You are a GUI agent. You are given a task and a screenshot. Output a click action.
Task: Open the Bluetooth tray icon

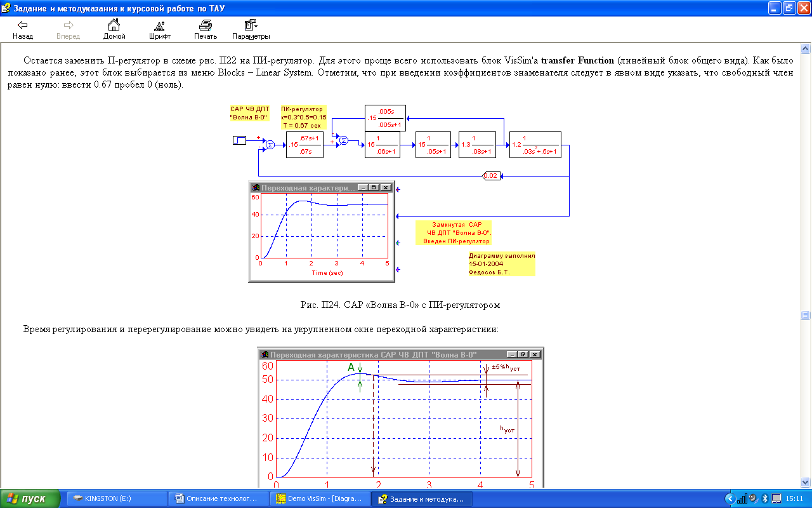coord(764,498)
